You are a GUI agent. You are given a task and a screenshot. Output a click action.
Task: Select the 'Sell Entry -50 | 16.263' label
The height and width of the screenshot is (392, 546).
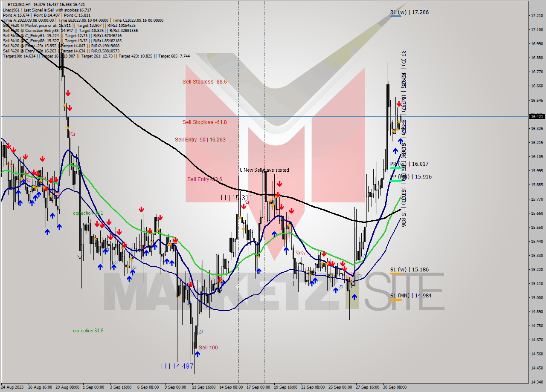(x=200, y=140)
